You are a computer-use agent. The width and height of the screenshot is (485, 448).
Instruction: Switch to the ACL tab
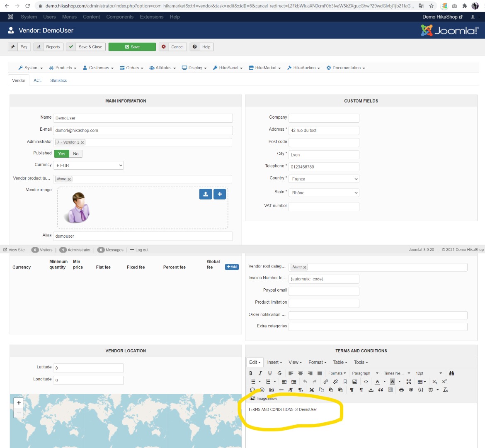pos(38,80)
